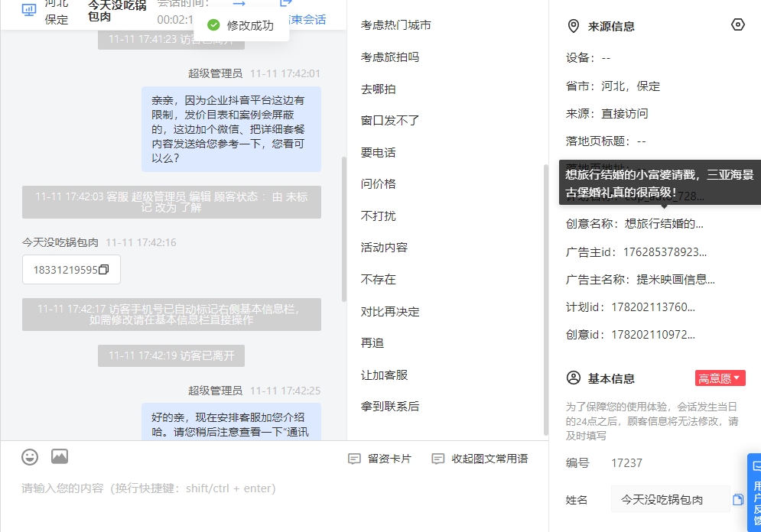Select the quick reply 让加客服

point(384,375)
